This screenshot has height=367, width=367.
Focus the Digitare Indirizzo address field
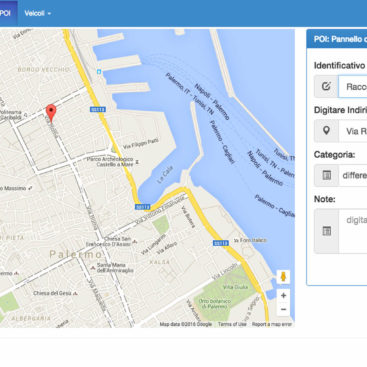coord(353,131)
